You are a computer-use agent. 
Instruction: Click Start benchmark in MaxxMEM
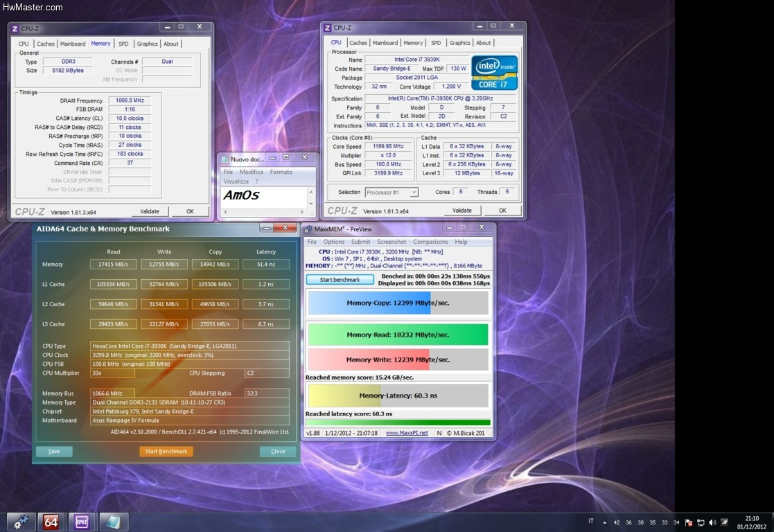pyautogui.click(x=340, y=279)
